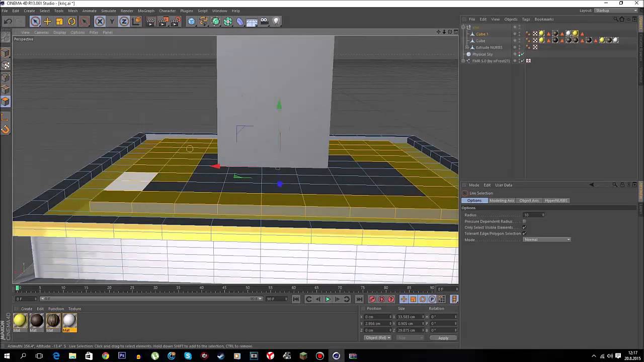644x362 pixels.
Task: Toggle the coordinate system icon
Action: click(x=136, y=21)
